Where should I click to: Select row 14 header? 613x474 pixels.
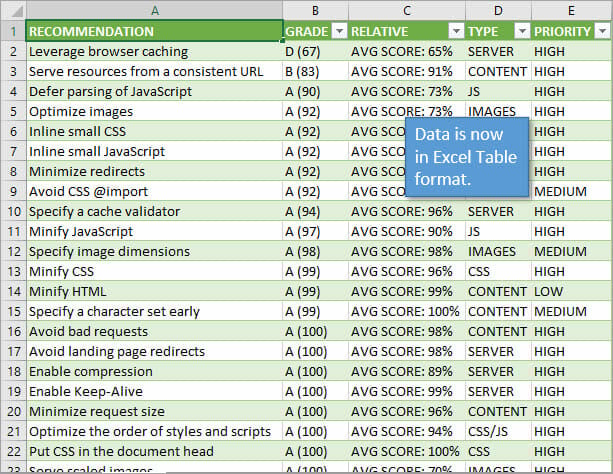tap(12, 291)
